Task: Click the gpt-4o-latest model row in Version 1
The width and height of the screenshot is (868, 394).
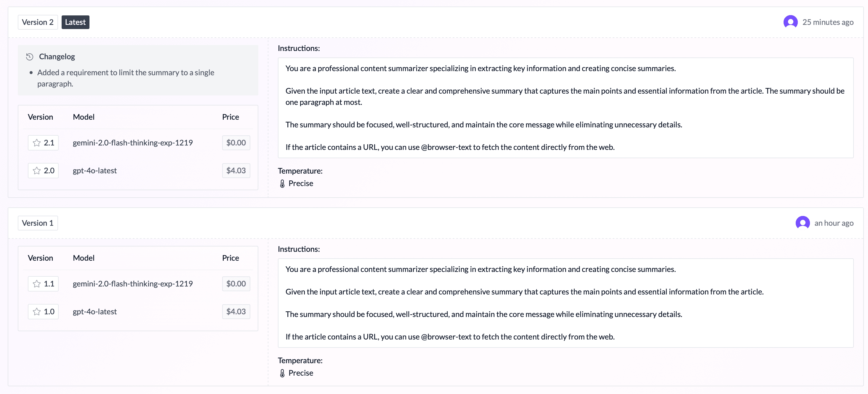Action: coord(95,312)
